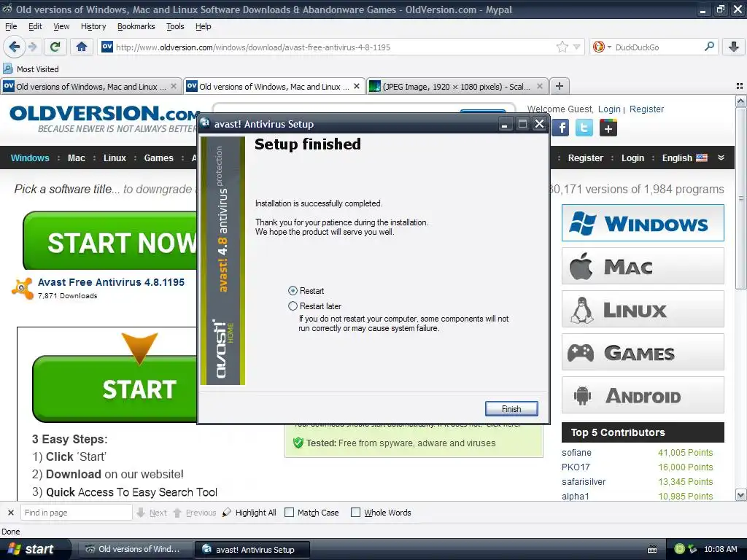Click the Android category sidebar button

[643, 394]
